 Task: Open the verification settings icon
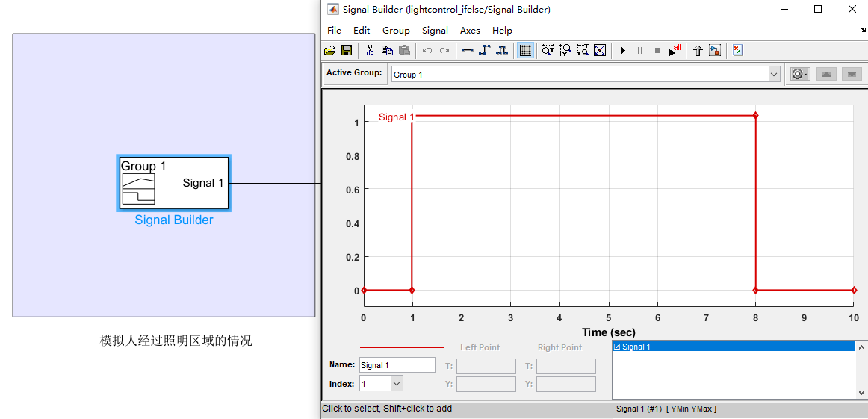pyautogui.click(x=737, y=50)
